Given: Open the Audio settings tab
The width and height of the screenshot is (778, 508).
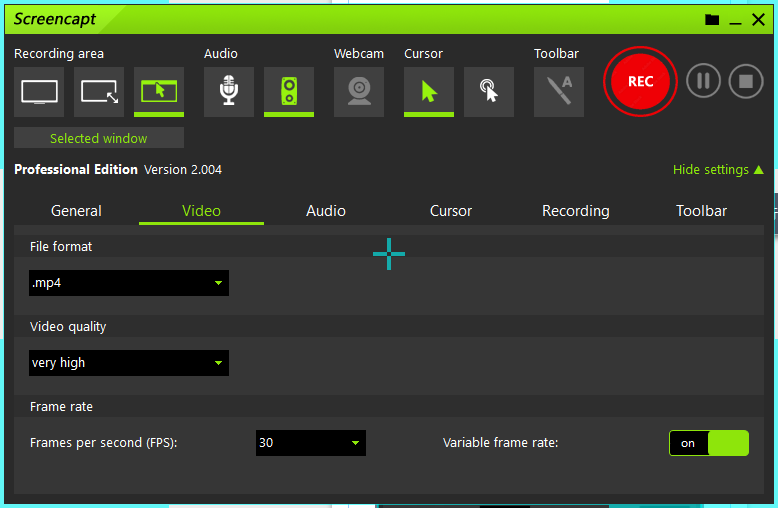Looking at the screenshot, I should pos(326,211).
